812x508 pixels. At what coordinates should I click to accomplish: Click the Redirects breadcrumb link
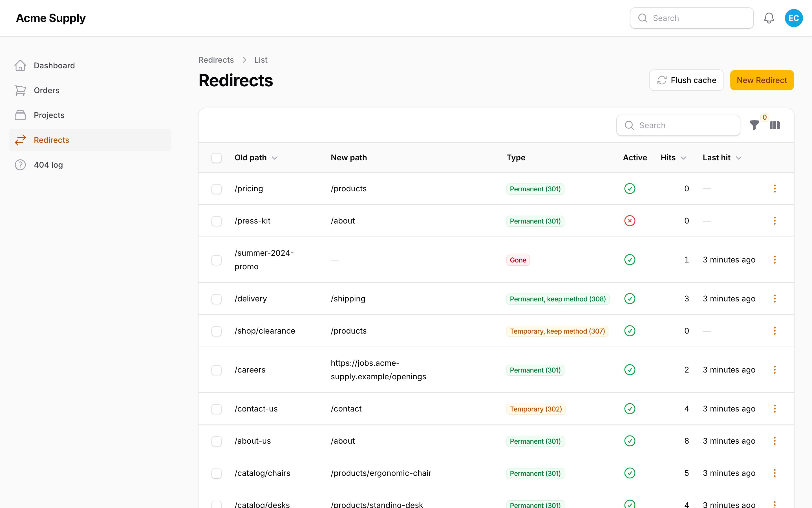[216, 60]
